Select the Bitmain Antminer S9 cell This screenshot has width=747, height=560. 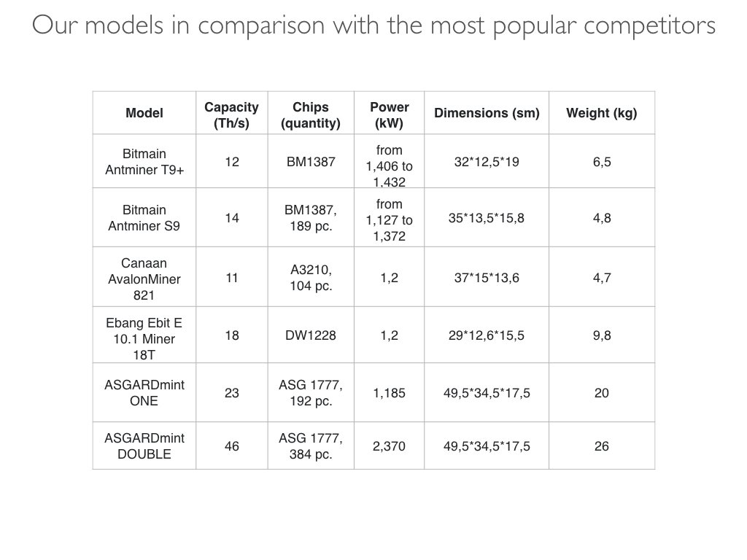(x=144, y=217)
